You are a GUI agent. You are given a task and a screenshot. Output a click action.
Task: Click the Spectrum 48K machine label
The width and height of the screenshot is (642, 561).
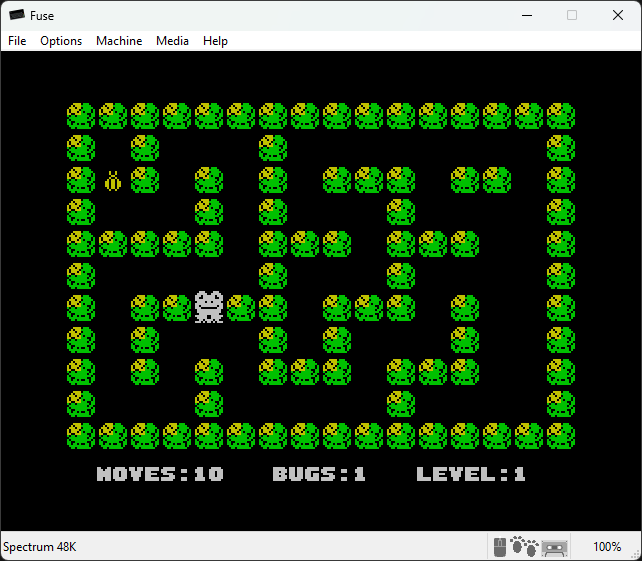[x=40, y=547]
